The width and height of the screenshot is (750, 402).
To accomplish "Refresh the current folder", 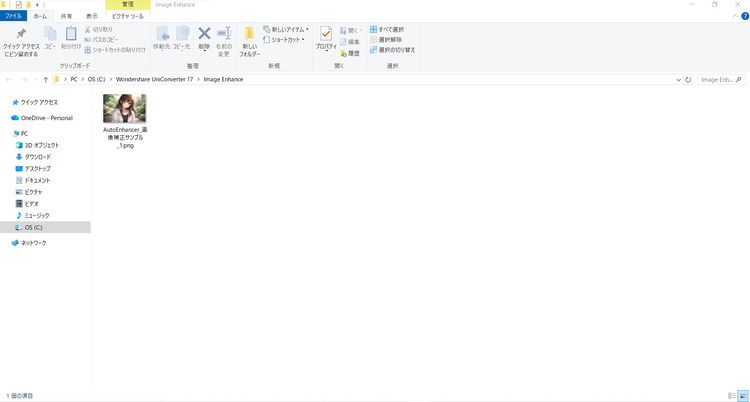I will 688,80.
